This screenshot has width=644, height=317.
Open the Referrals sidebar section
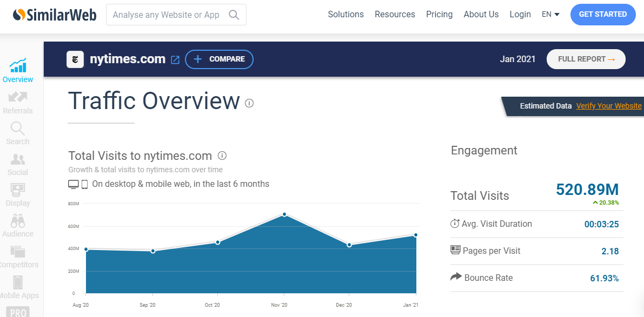[x=18, y=103]
